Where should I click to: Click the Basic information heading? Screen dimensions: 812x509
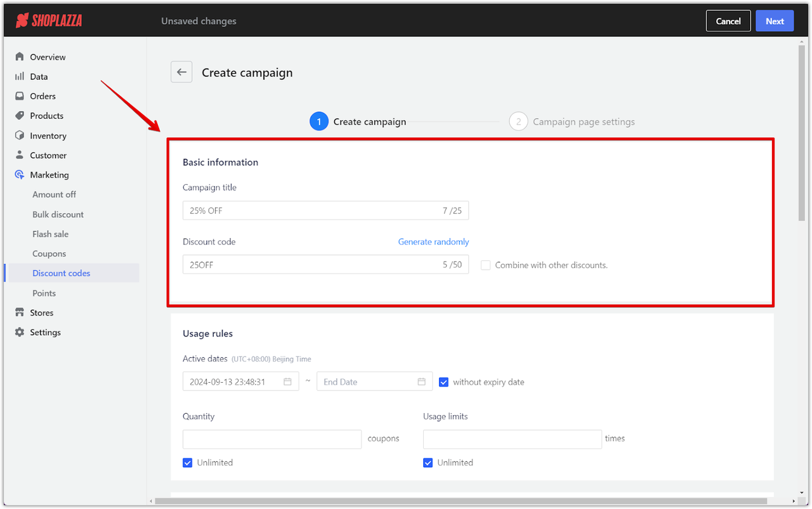click(220, 162)
